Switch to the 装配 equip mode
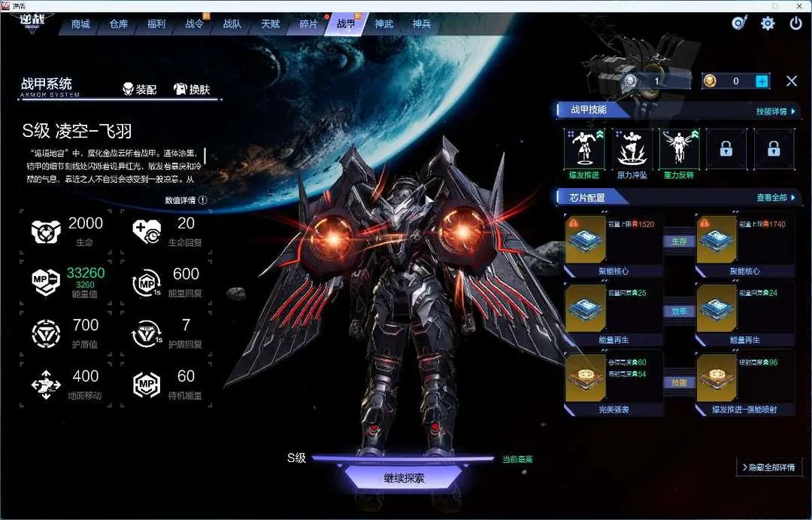812x520 pixels. point(140,90)
